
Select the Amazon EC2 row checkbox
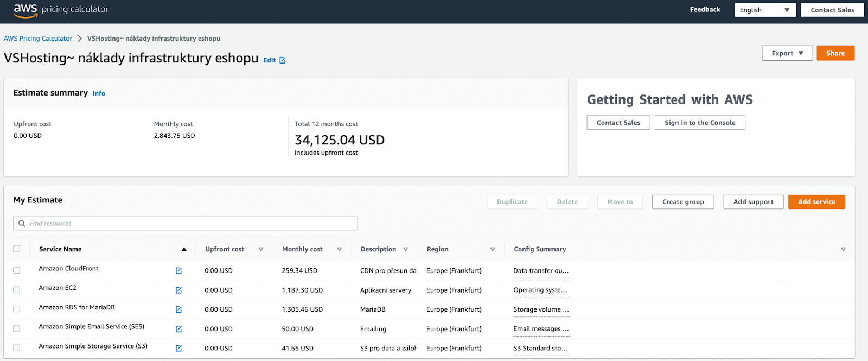pyautogui.click(x=16, y=290)
